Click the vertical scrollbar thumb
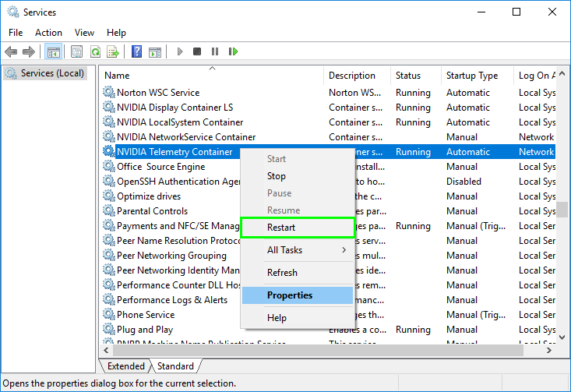Screen dimensions: 571x392 [562, 210]
